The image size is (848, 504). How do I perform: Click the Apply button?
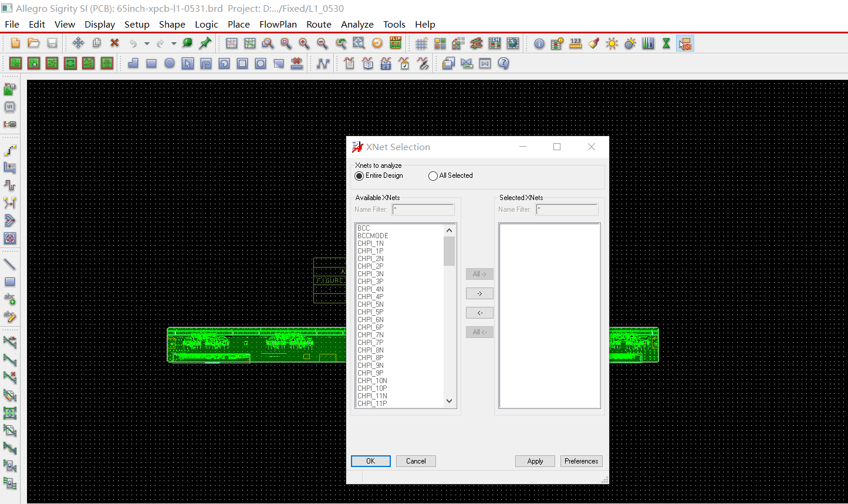535,461
